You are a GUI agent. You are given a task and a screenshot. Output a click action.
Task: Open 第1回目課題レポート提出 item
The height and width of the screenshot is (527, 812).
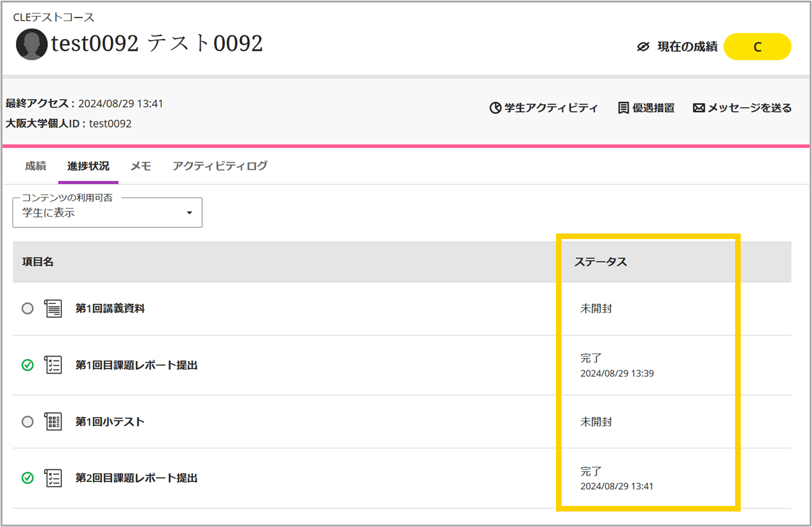coord(136,365)
